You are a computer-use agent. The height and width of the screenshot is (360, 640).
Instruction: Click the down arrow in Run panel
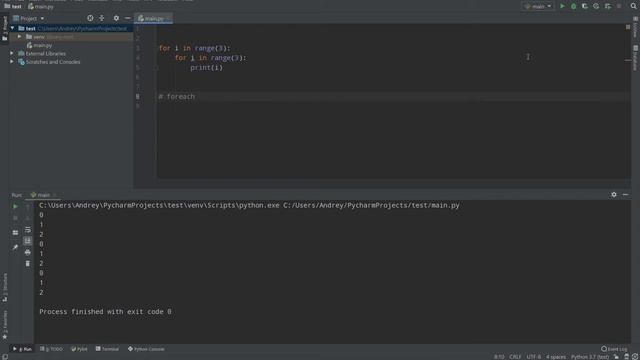[27, 218]
